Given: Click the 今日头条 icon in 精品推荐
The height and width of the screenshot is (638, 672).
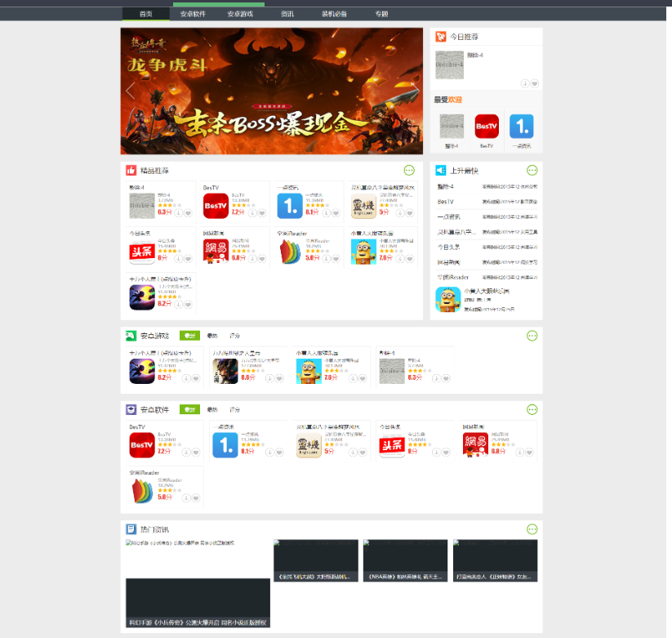Looking at the screenshot, I should 142,252.
